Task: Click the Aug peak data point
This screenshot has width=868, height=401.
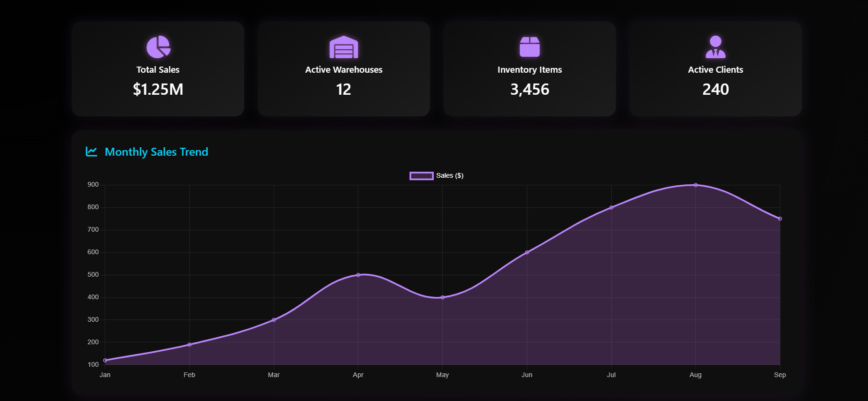Action: click(x=696, y=185)
